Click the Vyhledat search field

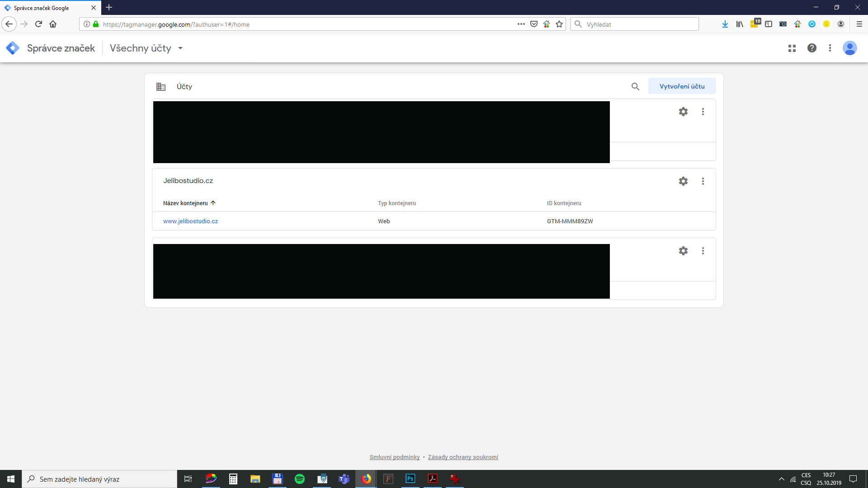click(635, 24)
